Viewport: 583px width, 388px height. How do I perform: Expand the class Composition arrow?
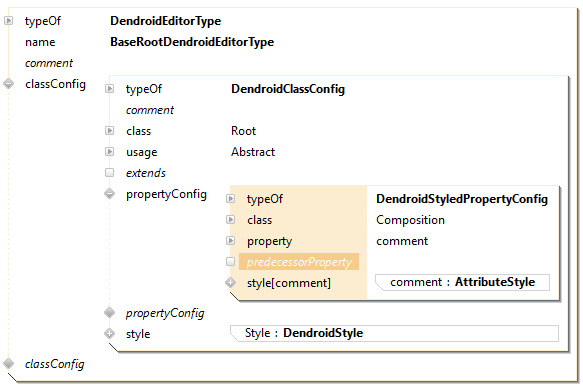coord(231,220)
